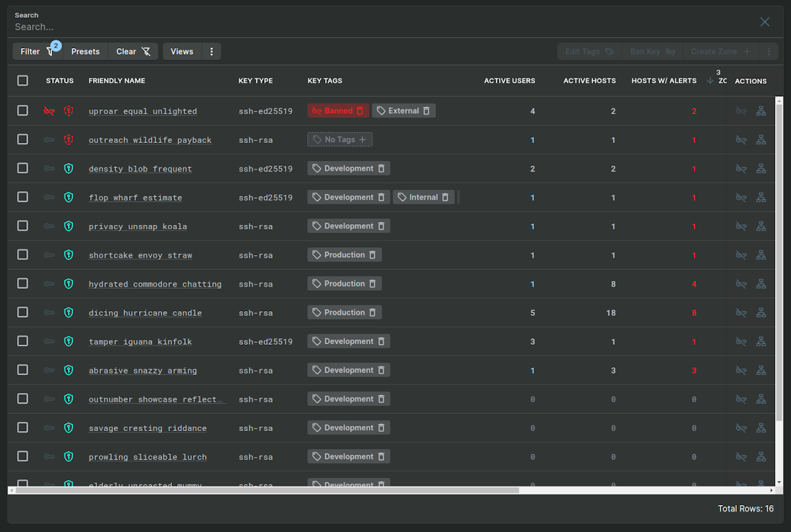The image size is (791, 532).
Task: Open the zone hierarchy icon for dicing hurricane candle
Action: click(761, 312)
